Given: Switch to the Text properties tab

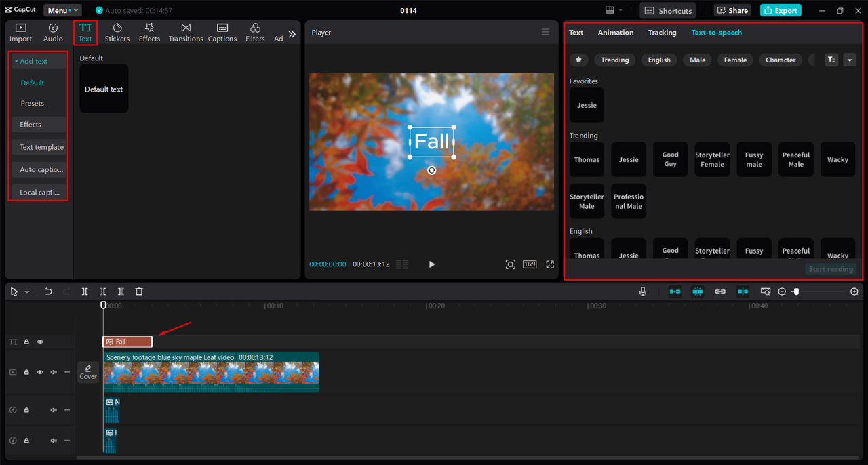Looking at the screenshot, I should [576, 33].
